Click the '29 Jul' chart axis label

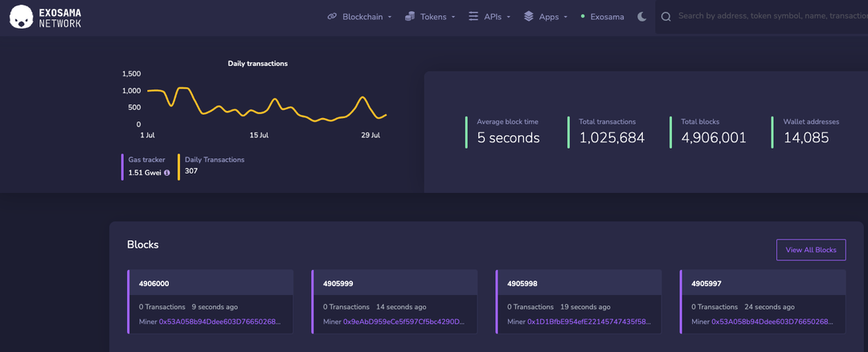tap(371, 136)
